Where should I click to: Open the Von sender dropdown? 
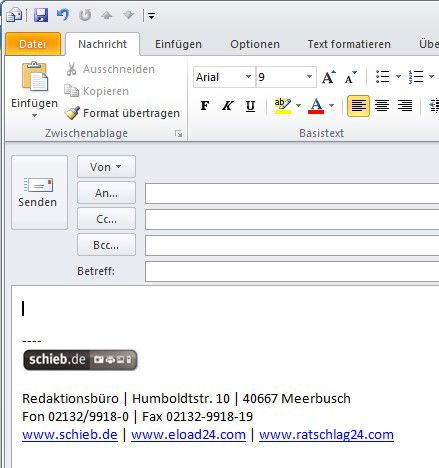click(x=106, y=166)
